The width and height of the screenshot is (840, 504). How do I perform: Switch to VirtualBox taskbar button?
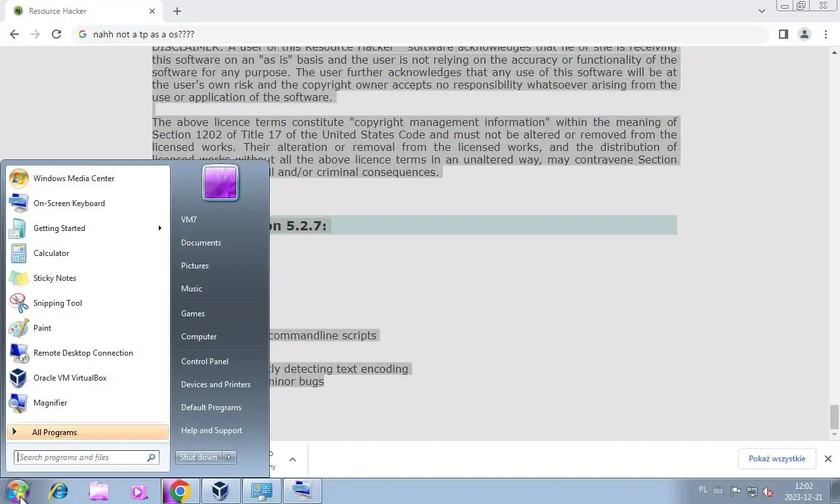tap(220, 491)
